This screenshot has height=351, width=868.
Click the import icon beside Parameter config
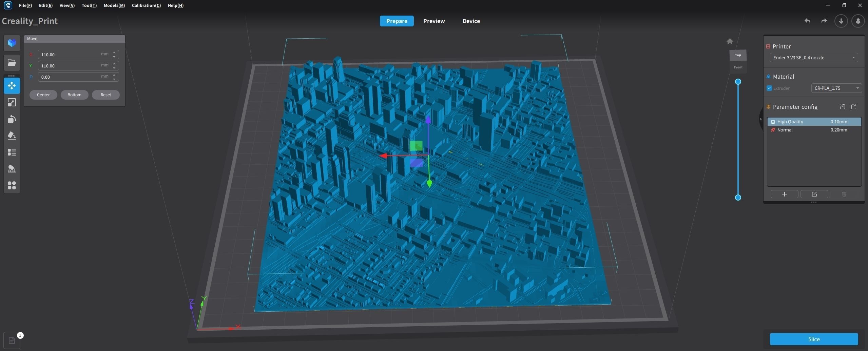pos(842,107)
